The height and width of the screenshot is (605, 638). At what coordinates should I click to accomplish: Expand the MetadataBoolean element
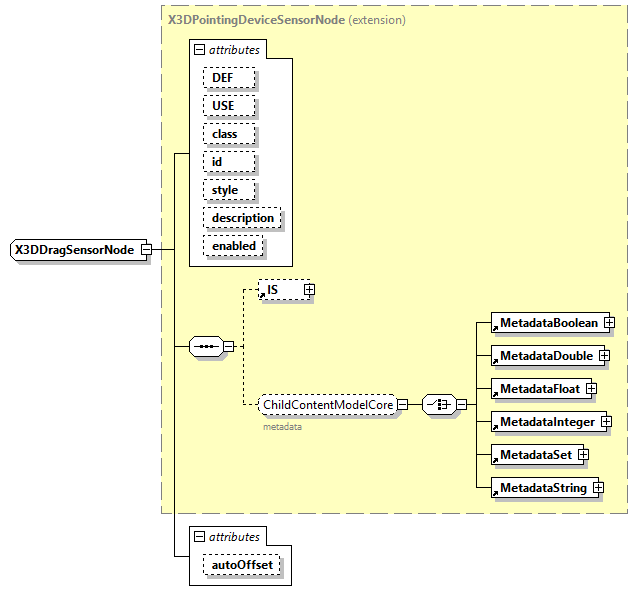pos(609,323)
